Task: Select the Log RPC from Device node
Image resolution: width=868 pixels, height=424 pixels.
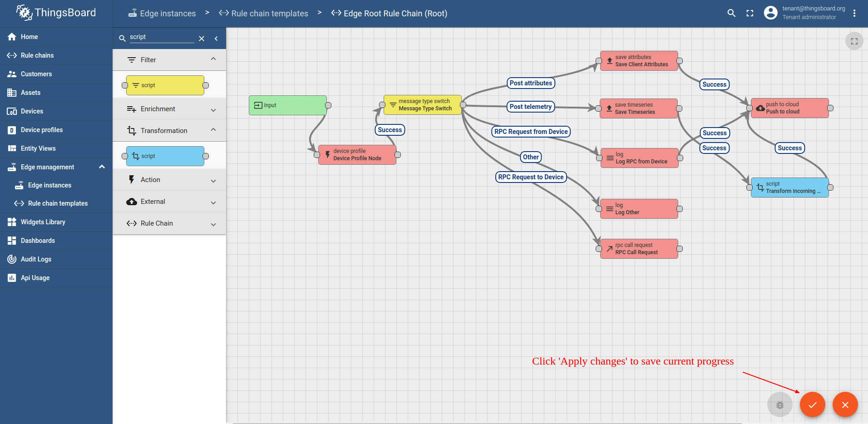Action: pos(640,158)
